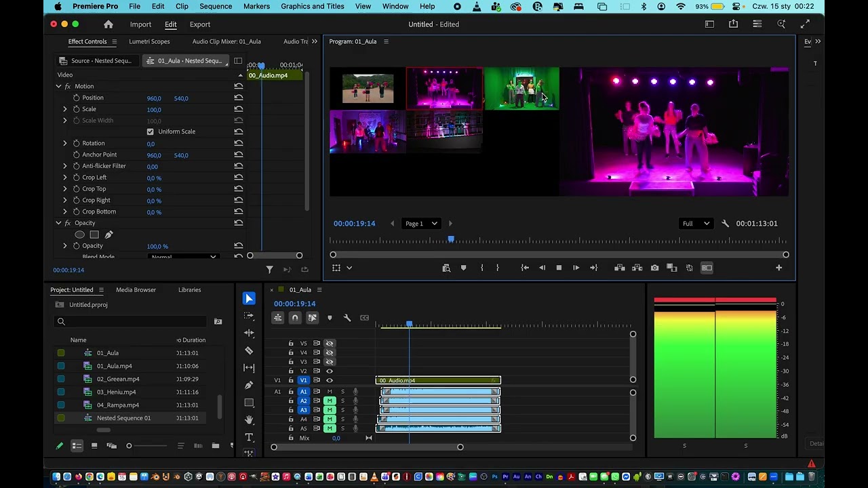Click Mark Out in the Program monitor

(498, 268)
